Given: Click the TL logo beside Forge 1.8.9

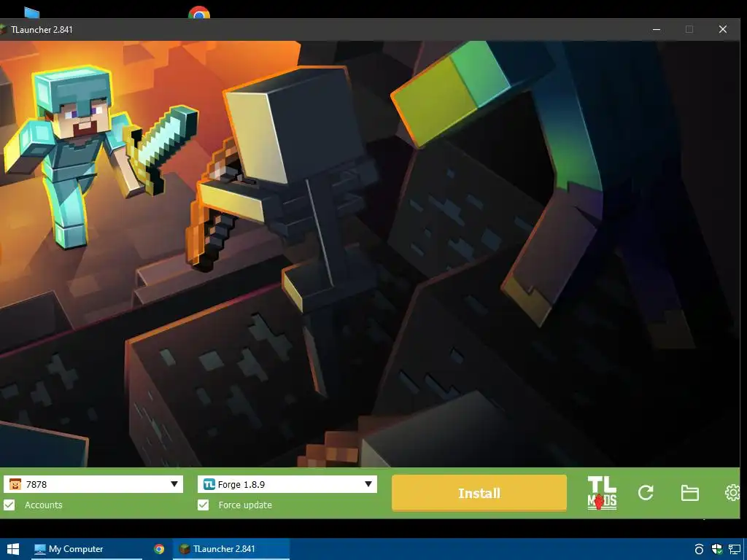Looking at the screenshot, I should pos(209,484).
